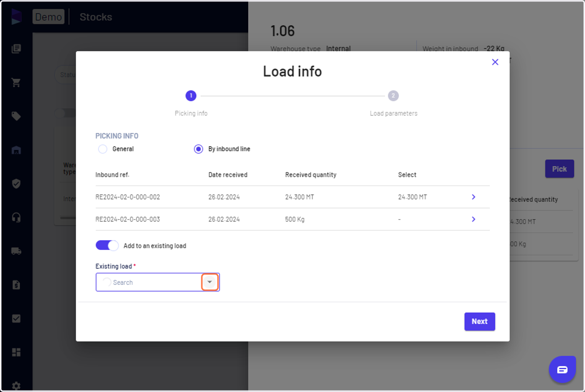This screenshot has width=585, height=392.
Task: Go to step 1 Picking info
Action: coord(191,95)
